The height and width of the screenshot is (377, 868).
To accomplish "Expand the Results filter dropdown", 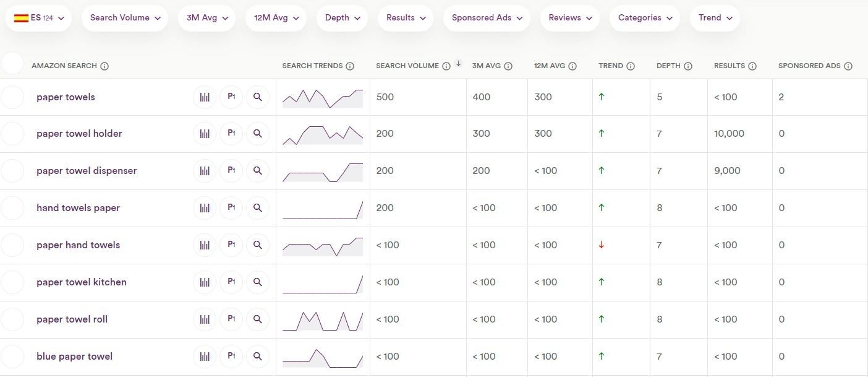I will coord(406,18).
